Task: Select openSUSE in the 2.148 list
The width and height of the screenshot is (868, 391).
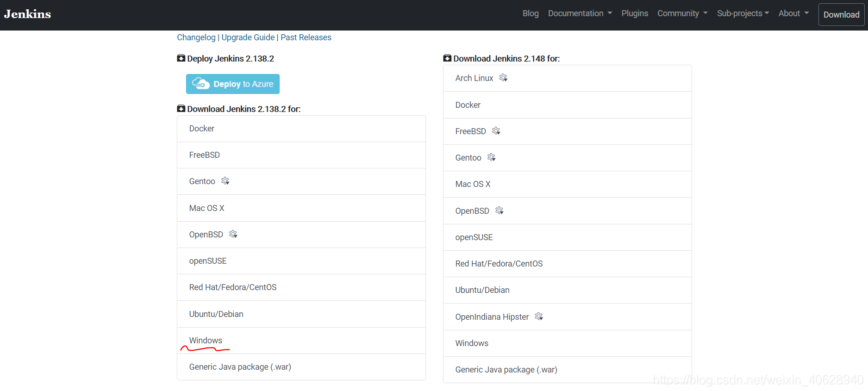Action: [x=568, y=237]
